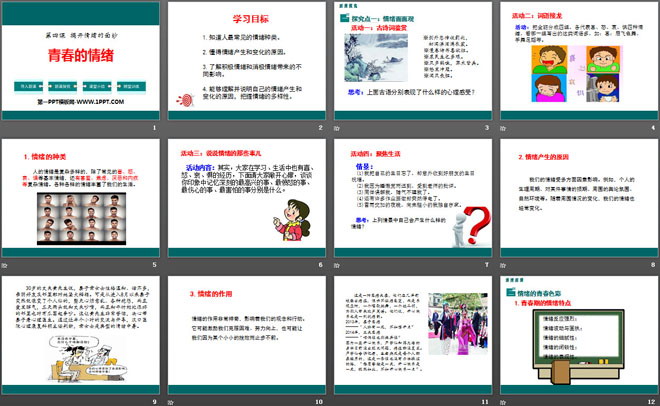Select slide 4 with four cartoon faces
Image resolution: width=660 pixels, height=406 pixels.
pyautogui.click(x=579, y=61)
